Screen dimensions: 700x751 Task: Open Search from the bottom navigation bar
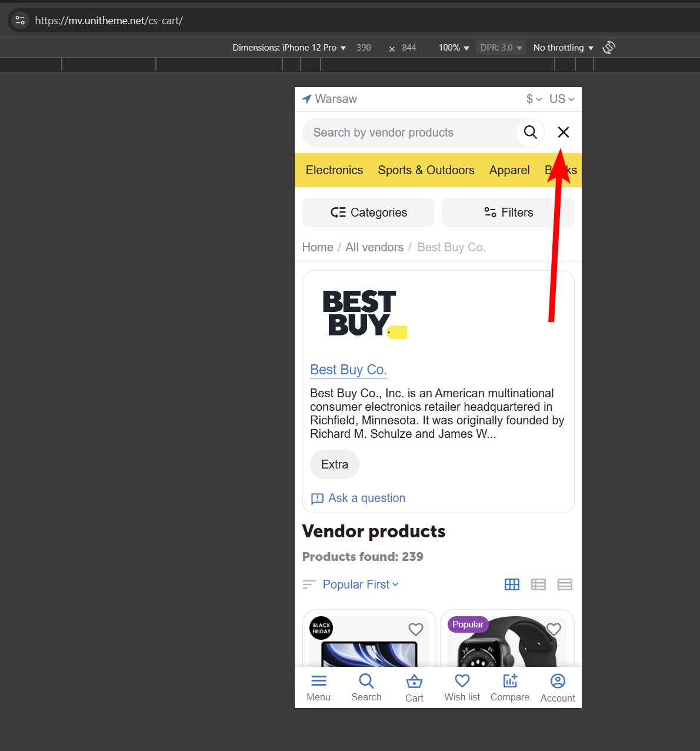[366, 687]
